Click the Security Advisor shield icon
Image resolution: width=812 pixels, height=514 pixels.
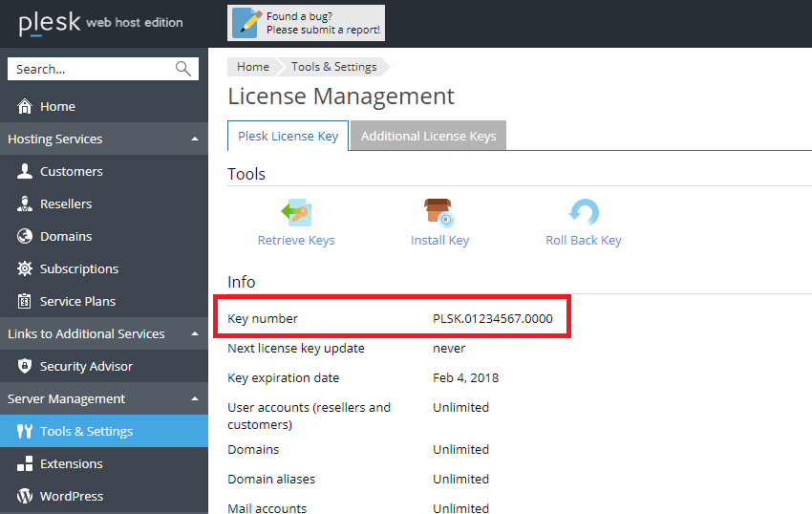[25, 367]
